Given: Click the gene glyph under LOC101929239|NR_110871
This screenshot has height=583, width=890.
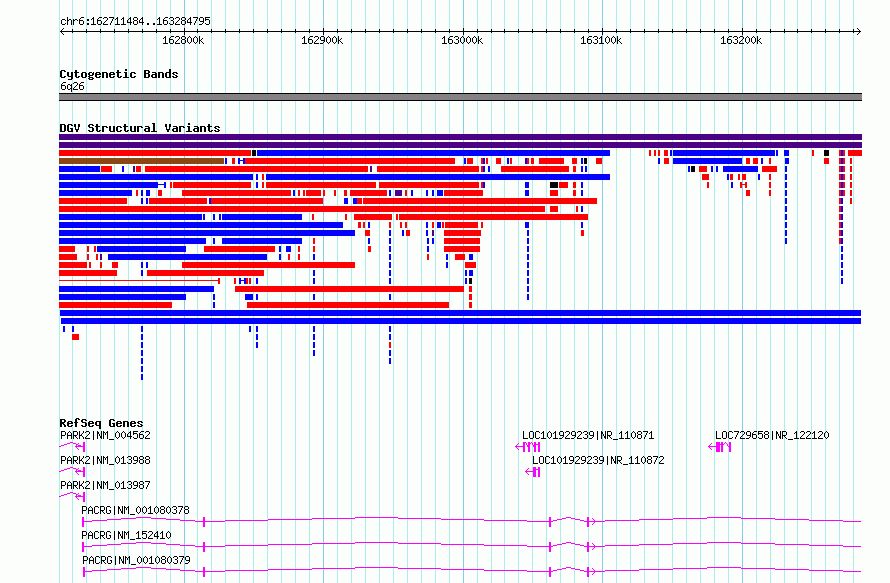Looking at the screenshot, I should [x=527, y=447].
